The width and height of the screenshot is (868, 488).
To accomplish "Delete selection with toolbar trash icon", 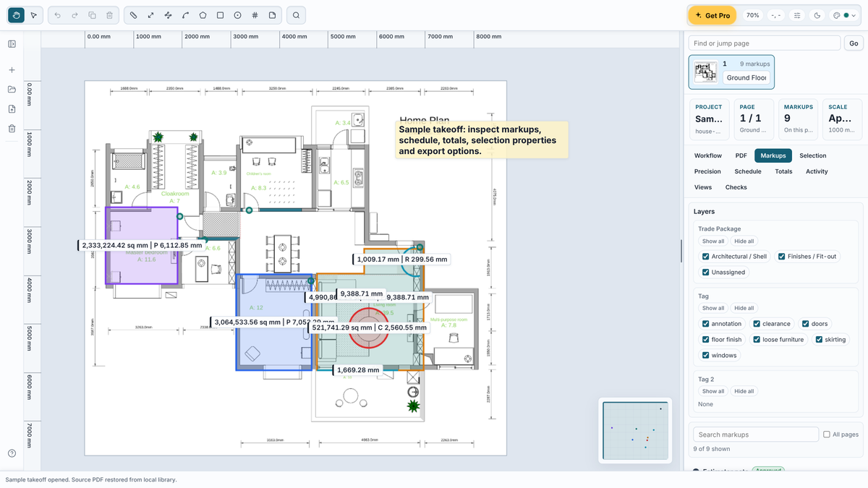I will click(109, 15).
